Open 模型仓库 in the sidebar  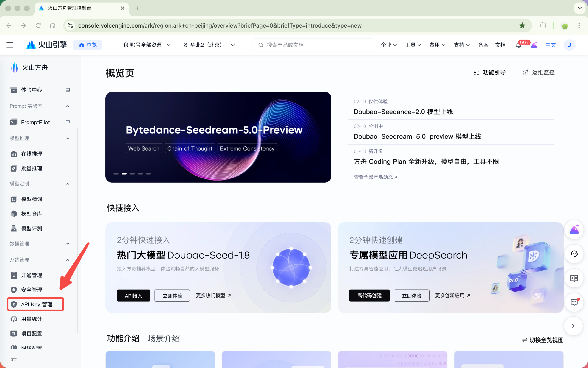point(32,214)
